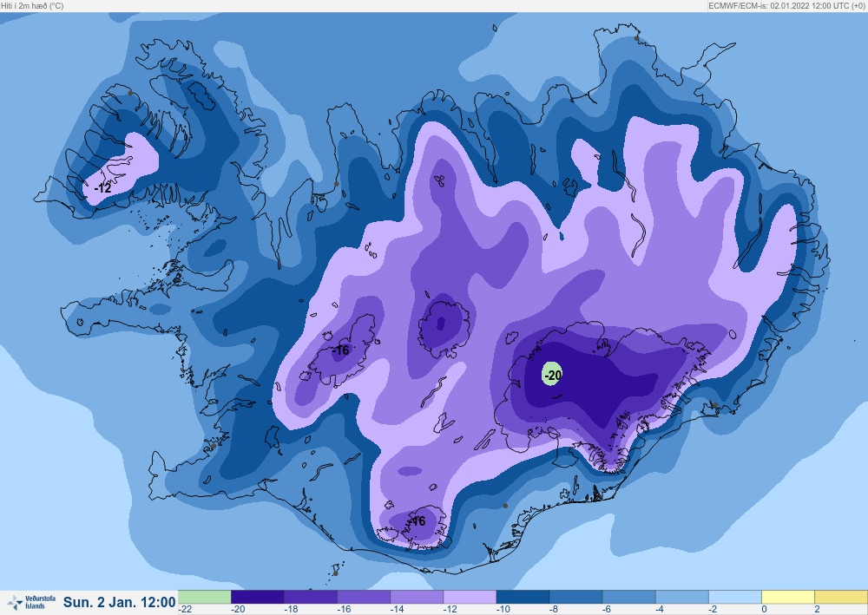
Task: Pick the medium purple -16 legend swatch
Action: click(364, 597)
